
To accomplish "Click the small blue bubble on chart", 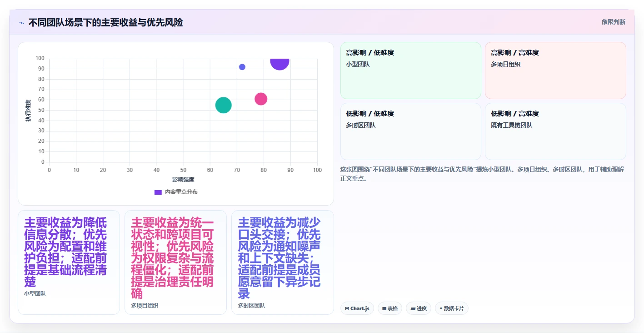I will coord(242,67).
